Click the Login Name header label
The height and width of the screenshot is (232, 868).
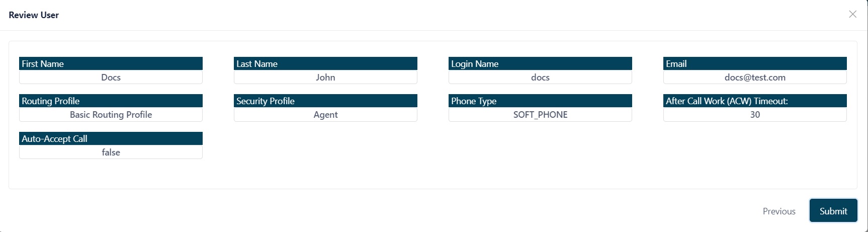[475, 63]
